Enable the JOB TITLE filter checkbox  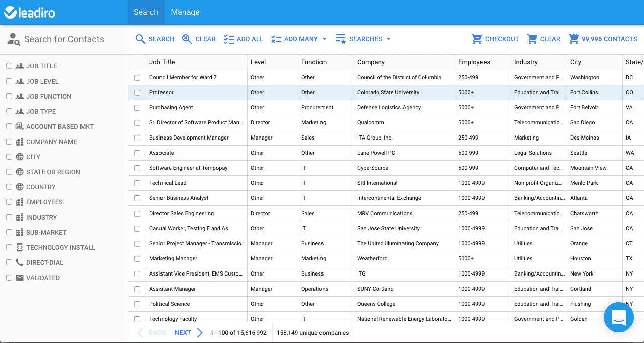tap(9, 66)
